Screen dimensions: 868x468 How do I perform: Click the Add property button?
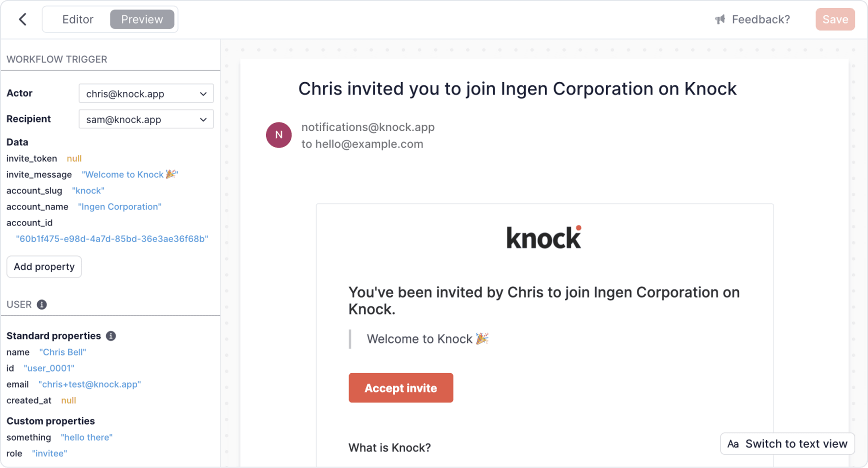[x=44, y=266]
